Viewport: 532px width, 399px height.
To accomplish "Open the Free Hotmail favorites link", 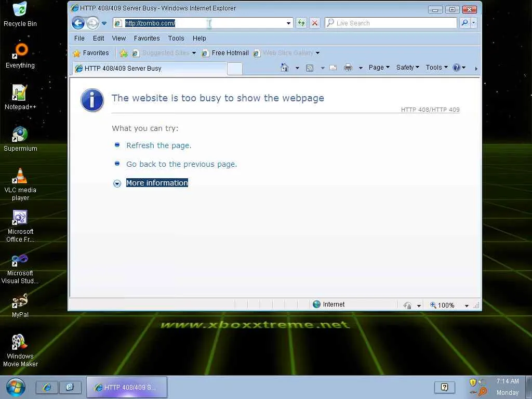I will point(225,53).
